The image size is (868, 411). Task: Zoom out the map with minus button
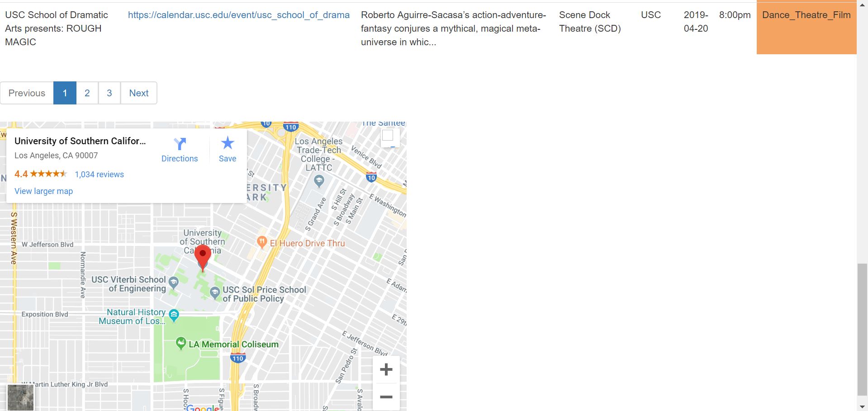click(x=386, y=397)
